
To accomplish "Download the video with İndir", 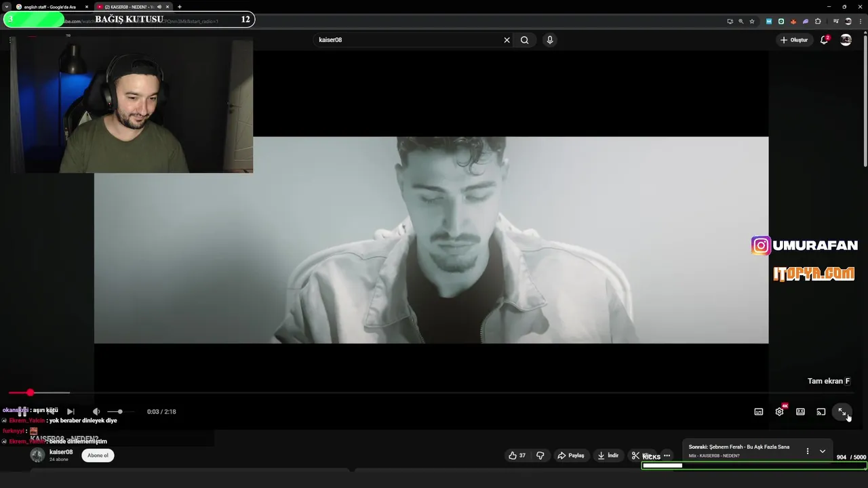I will 608,455.
